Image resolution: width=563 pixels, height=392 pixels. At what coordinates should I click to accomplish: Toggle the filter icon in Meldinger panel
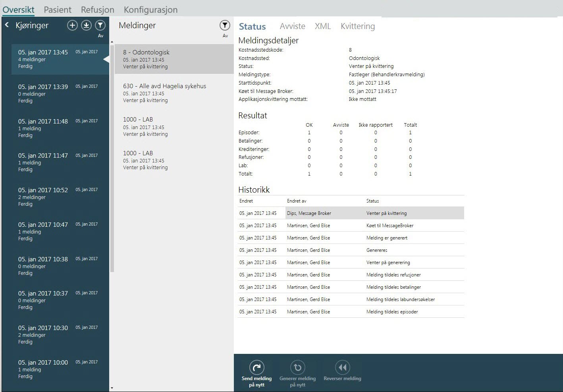pos(225,26)
